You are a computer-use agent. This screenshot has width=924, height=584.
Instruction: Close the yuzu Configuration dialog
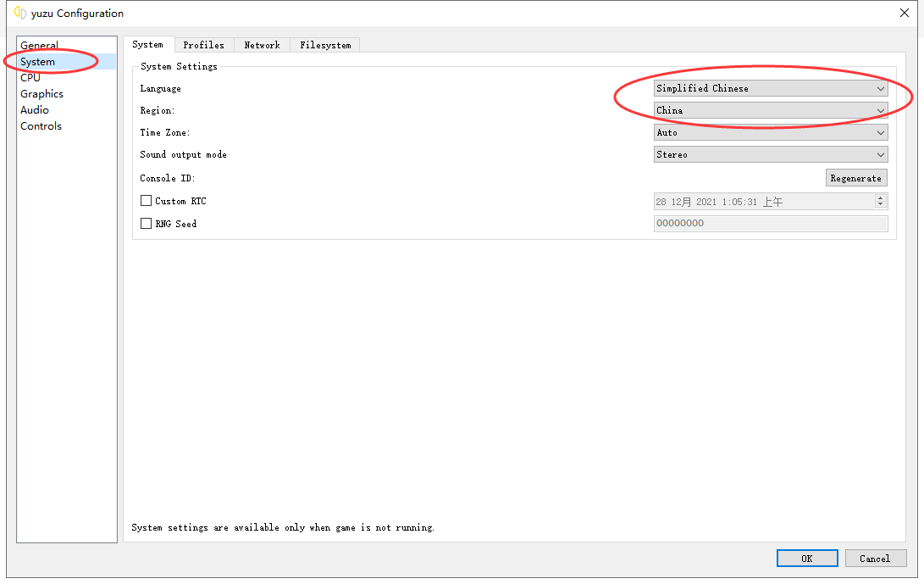(x=904, y=13)
